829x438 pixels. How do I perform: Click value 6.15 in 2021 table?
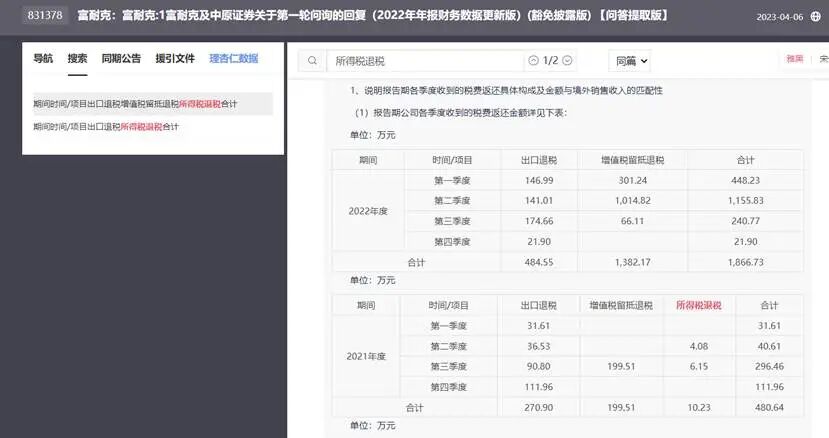click(x=698, y=367)
